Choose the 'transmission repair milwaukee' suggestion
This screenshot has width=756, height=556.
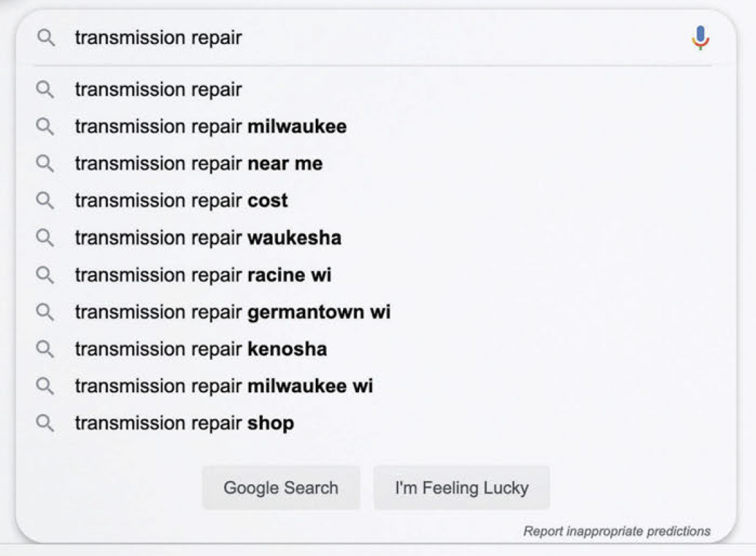[x=210, y=126]
